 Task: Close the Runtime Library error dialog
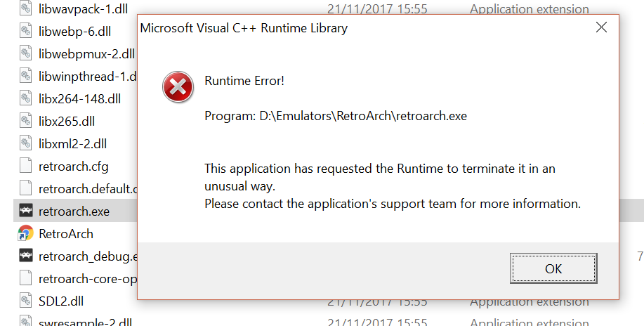[x=601, y=27]
